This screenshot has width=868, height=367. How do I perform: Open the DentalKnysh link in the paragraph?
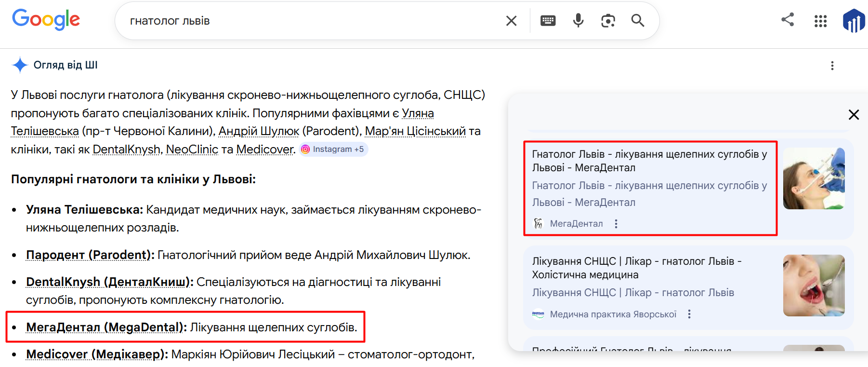(x=126, y=150)
